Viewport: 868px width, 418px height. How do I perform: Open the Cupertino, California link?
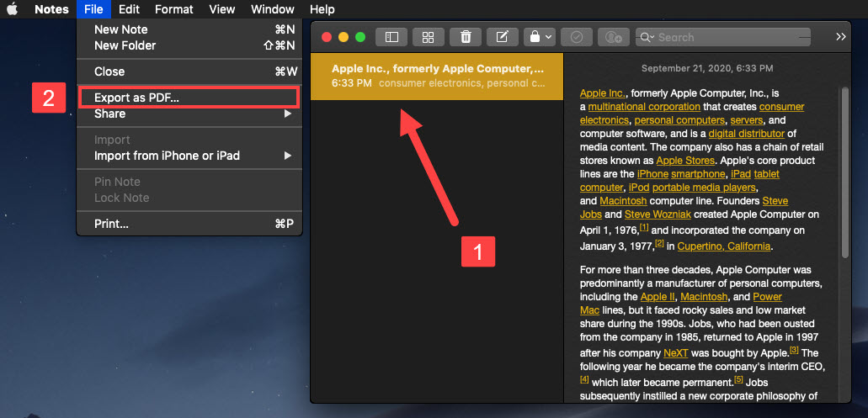pos(724,246)
